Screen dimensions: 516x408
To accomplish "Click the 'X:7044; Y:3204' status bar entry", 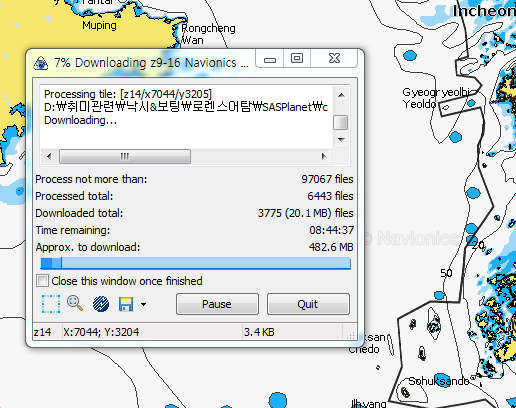I will coord(101,332).
